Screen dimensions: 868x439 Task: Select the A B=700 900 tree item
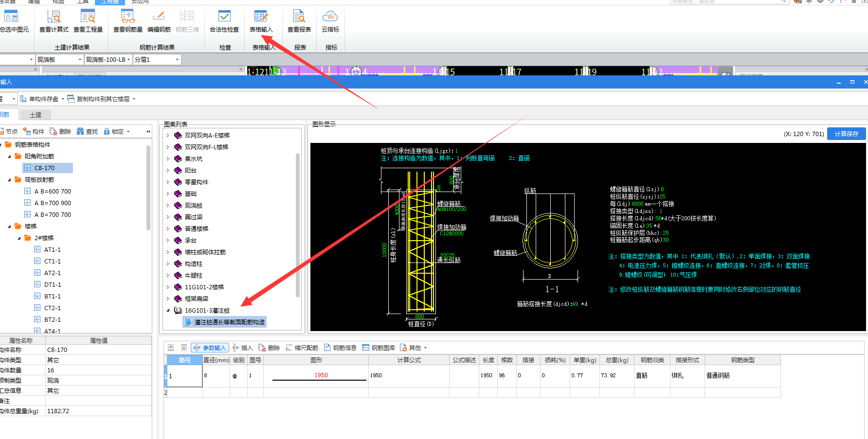(53, 203)
